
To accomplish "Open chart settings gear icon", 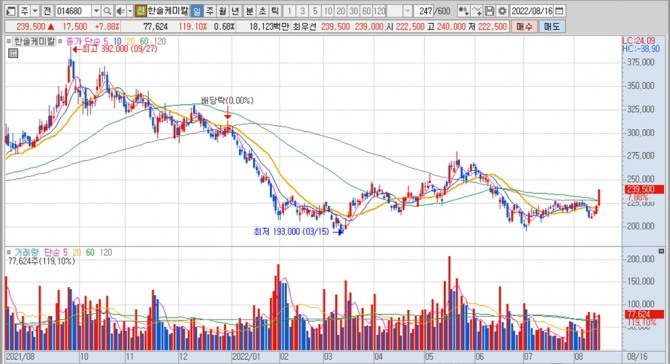I will click(502, 11).
